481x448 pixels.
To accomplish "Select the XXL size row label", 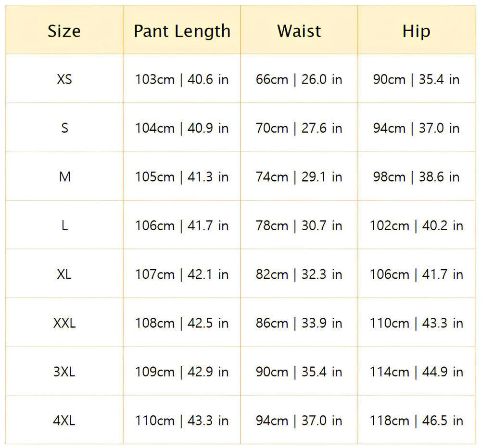I will coord(64,323).
